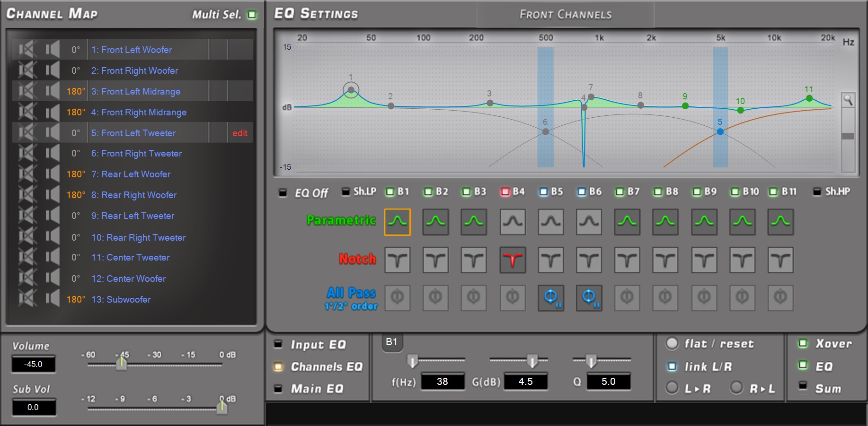Screen dimensions: 868x426
Task: Mute the Front Left Woofer channel
Action: 27,50
